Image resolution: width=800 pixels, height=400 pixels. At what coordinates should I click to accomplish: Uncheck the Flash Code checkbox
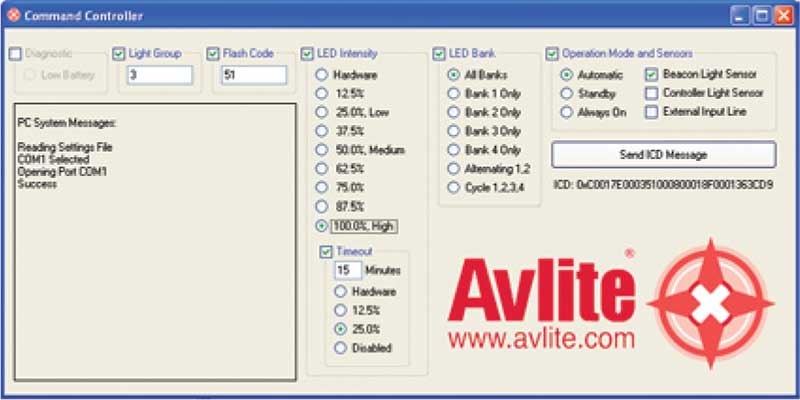(x=213, y=54)
